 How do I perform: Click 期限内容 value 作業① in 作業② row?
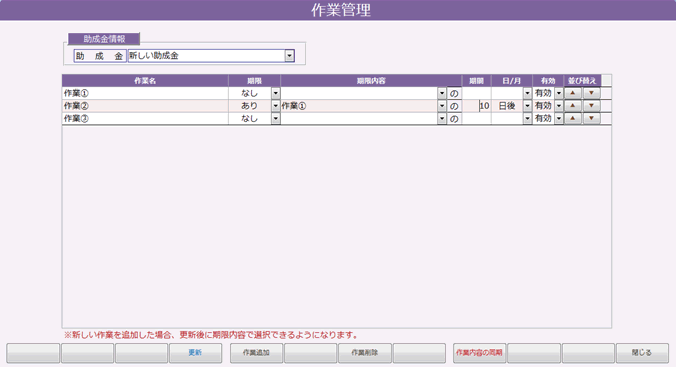pyautogui.click(x=294, y=106)
